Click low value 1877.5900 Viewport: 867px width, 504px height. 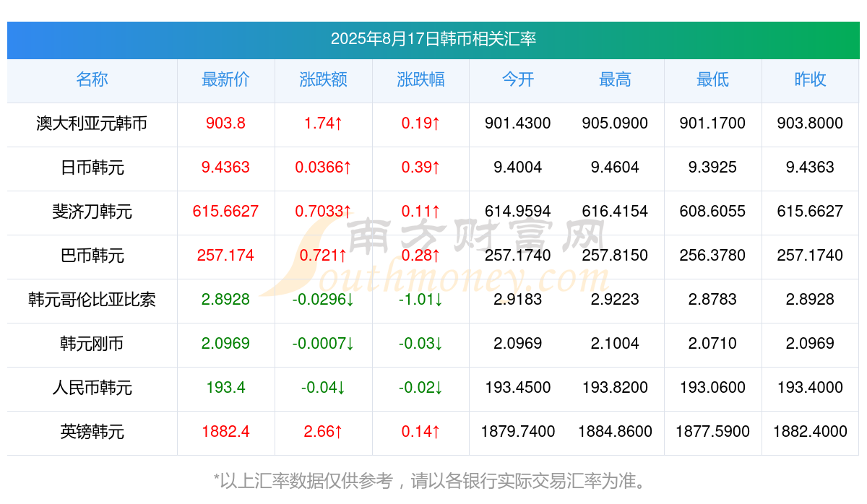click(712, 432)
